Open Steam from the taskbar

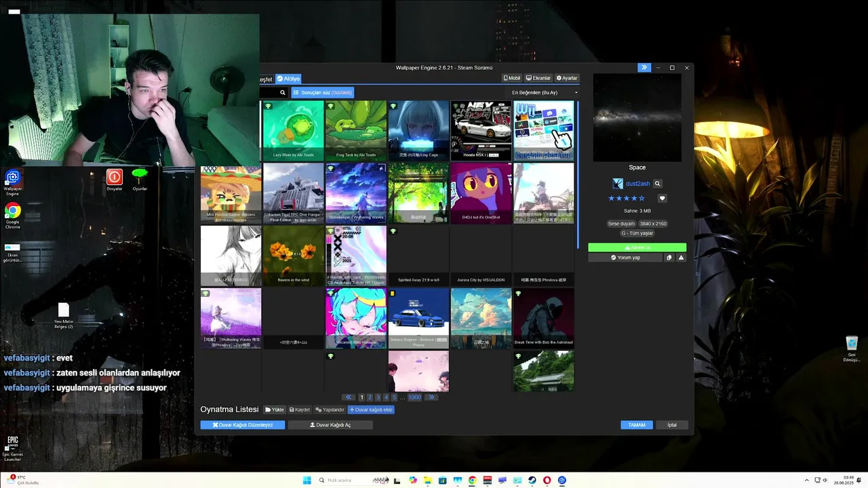point(532,481)
